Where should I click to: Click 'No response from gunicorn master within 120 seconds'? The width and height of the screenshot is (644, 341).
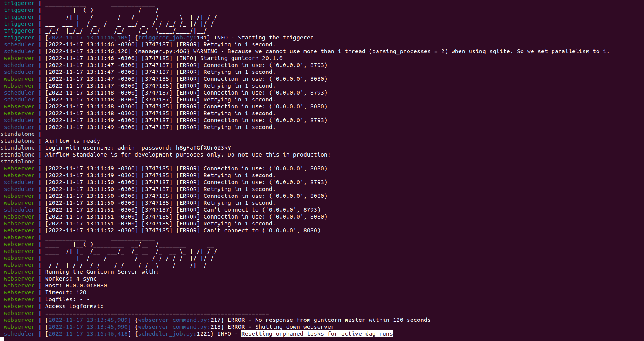[x=343, y=320]
